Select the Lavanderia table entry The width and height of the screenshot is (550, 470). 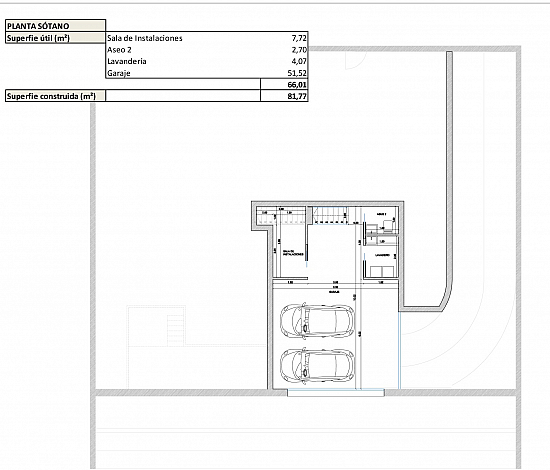click(127, 61)
